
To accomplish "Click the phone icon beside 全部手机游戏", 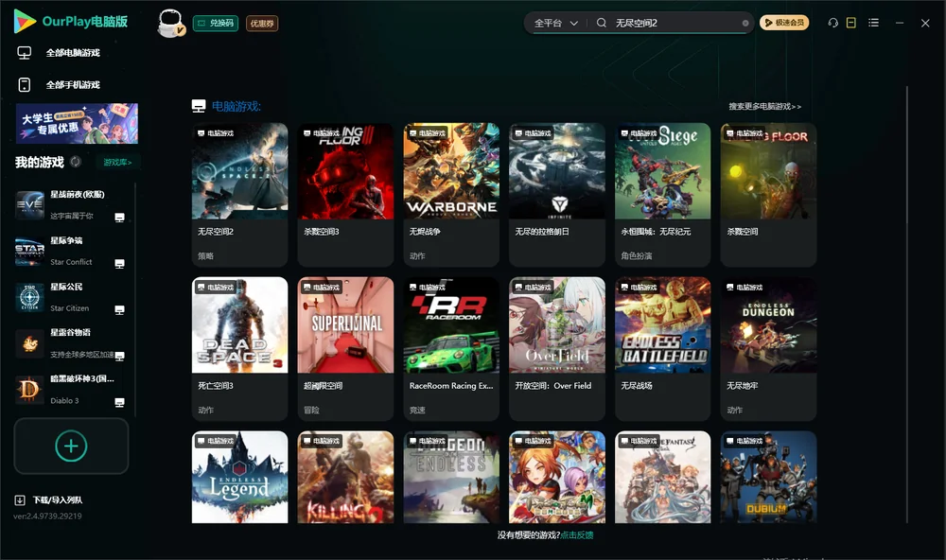I will tap(25, 84).
